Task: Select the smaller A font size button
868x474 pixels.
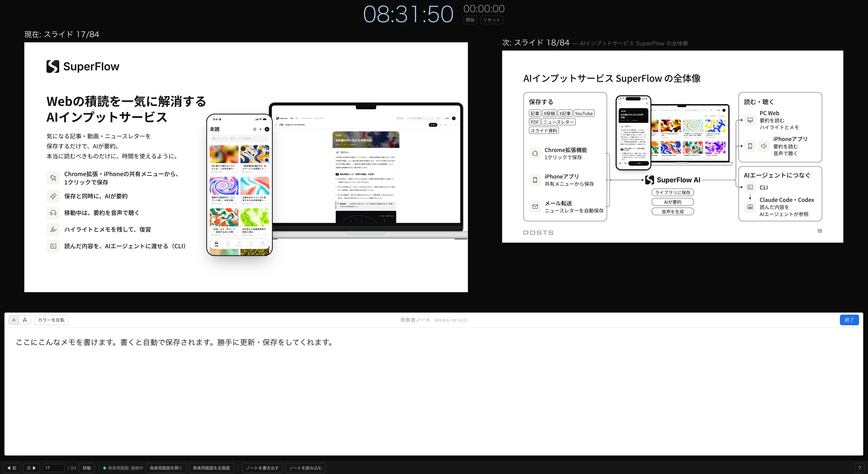Action: 14,320
